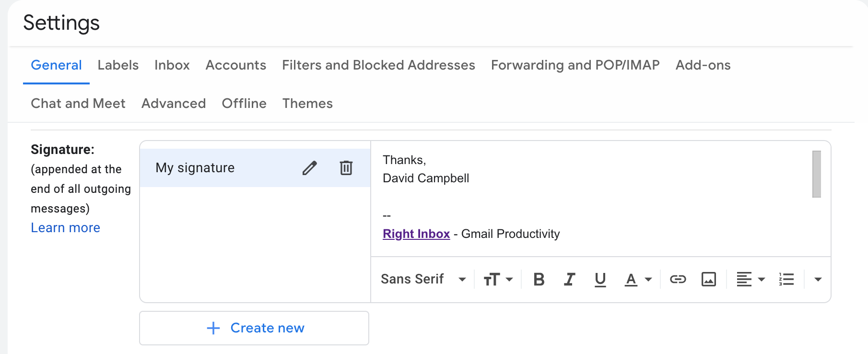Switch to the Labels tab
The image size is (868, 354).
coord(118,65)
